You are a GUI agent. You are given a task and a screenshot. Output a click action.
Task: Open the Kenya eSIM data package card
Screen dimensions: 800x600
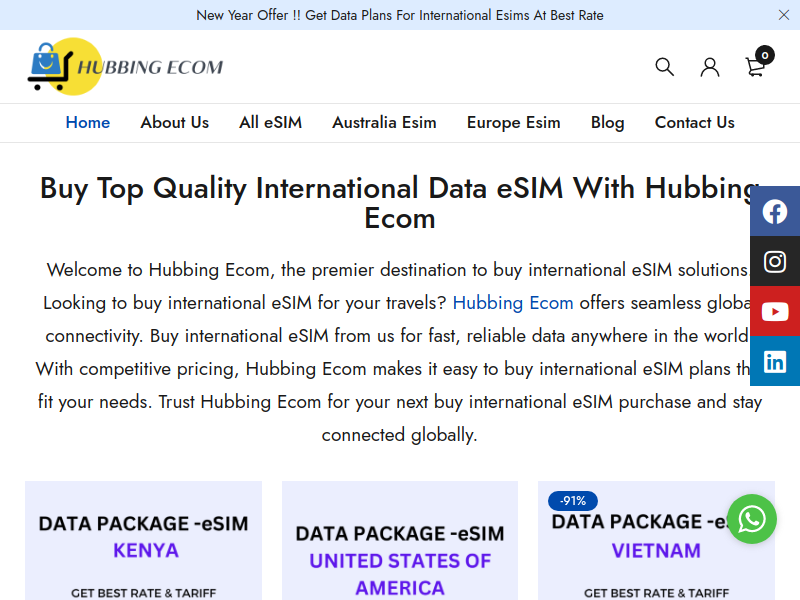143,541
